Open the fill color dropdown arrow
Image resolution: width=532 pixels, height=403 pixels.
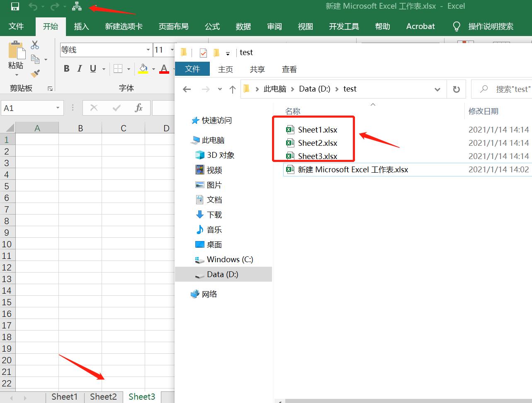click(153, 69)
